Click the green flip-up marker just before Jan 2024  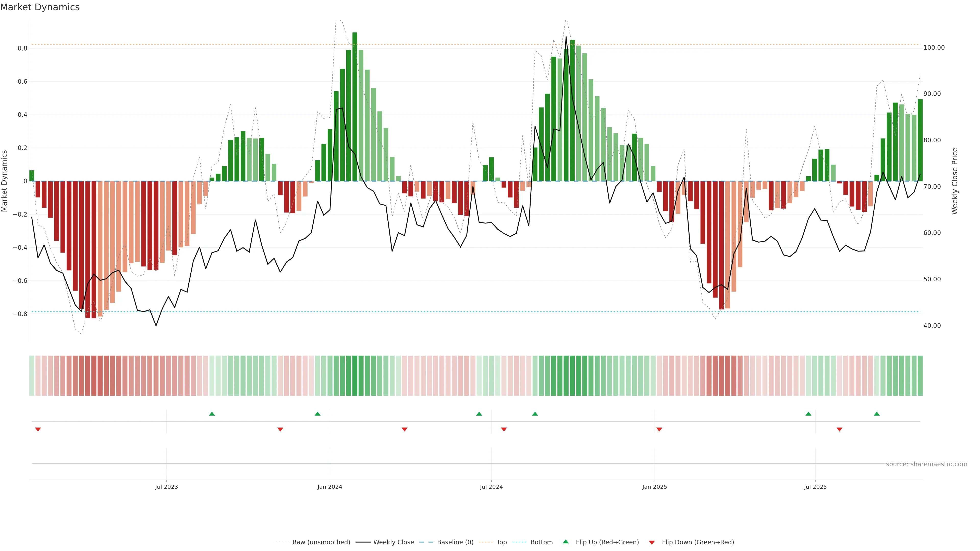point(317,414)
